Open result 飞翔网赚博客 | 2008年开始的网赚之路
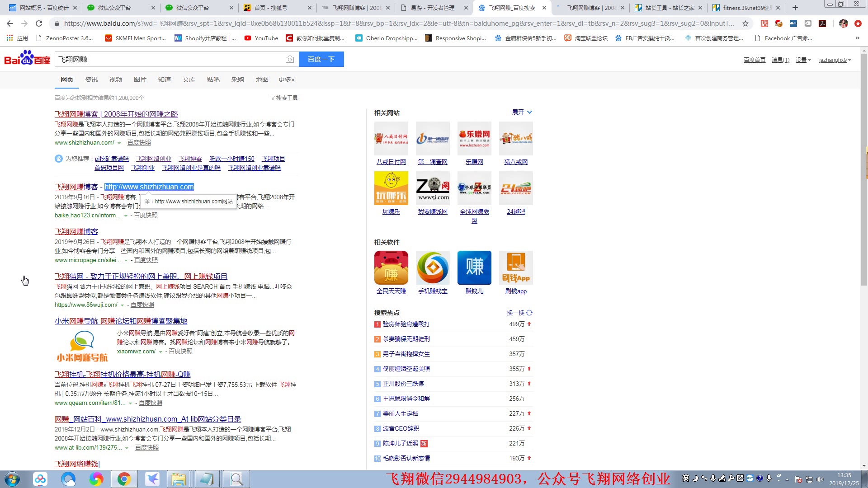Viewport: 868px width, 488px height. pos(116,114)
